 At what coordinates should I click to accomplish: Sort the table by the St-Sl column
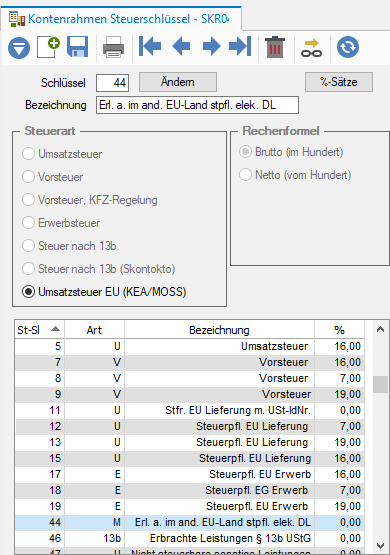39,330
